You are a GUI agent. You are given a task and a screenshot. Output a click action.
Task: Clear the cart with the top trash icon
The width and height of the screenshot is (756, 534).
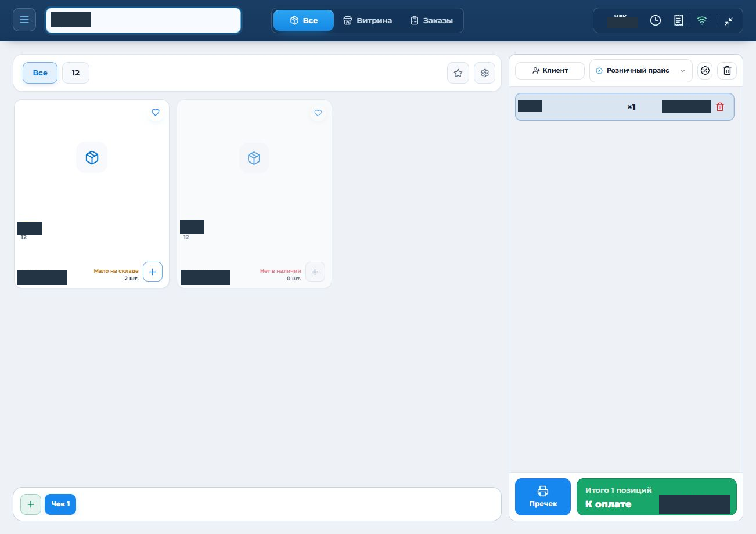(727, 71)
